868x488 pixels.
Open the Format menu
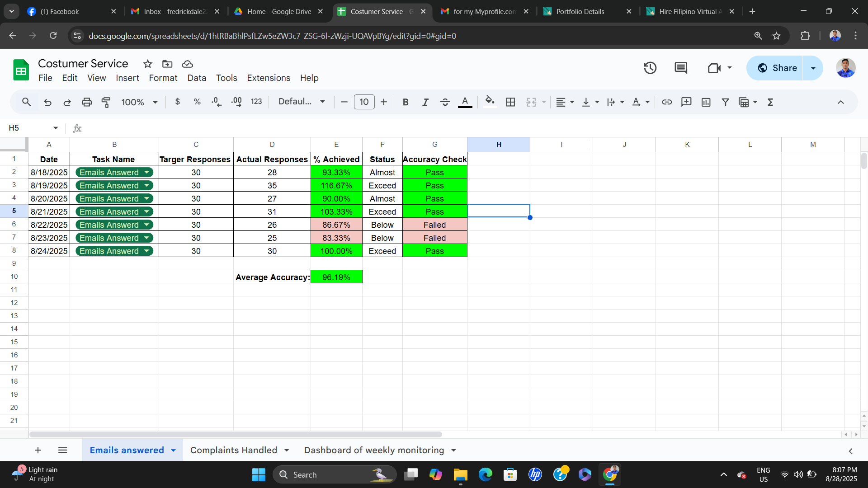[163, 78]
